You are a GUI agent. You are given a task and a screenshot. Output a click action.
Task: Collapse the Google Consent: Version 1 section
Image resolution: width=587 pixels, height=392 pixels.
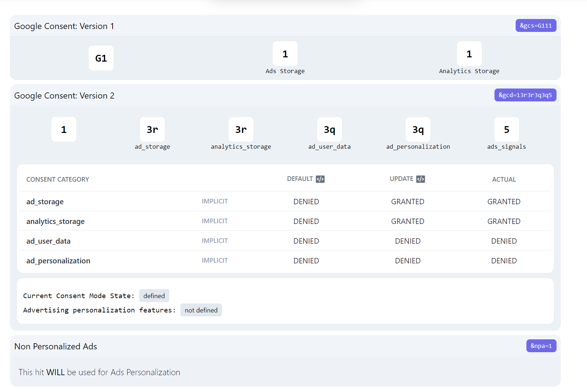point(64,26)
